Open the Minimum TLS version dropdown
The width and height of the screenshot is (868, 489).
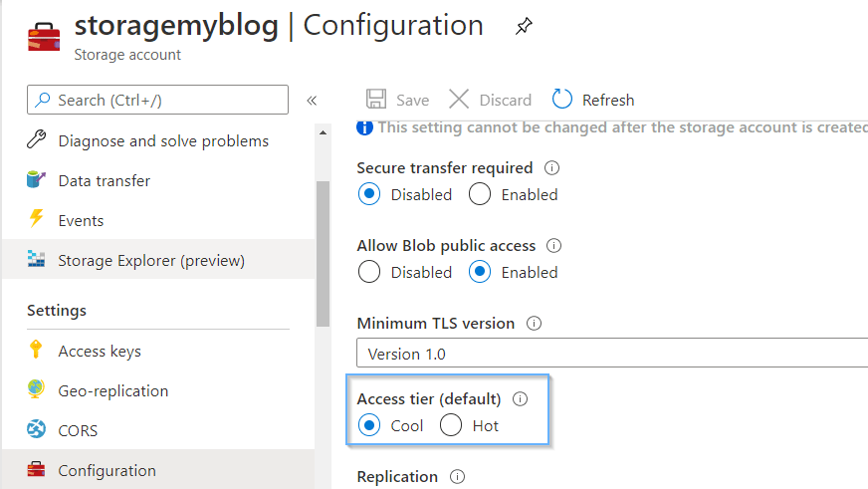pos(612,354)
